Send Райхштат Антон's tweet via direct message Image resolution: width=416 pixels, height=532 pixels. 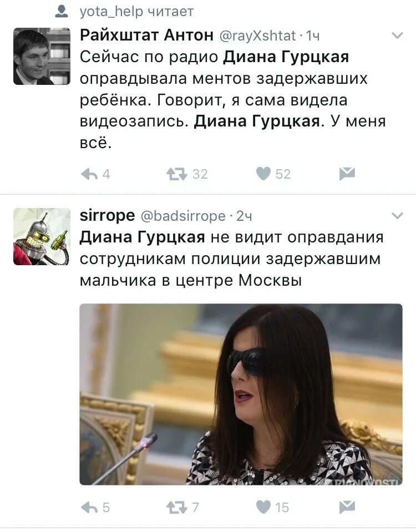(x=347, y=174)
